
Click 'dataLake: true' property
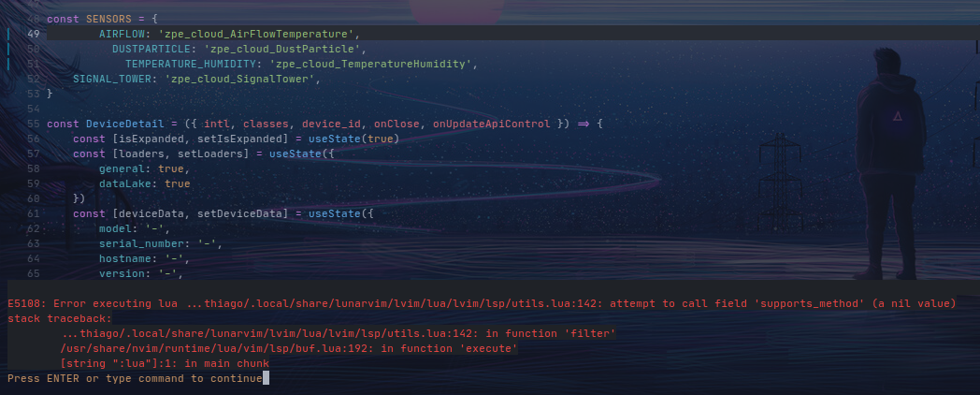[144, 184]
